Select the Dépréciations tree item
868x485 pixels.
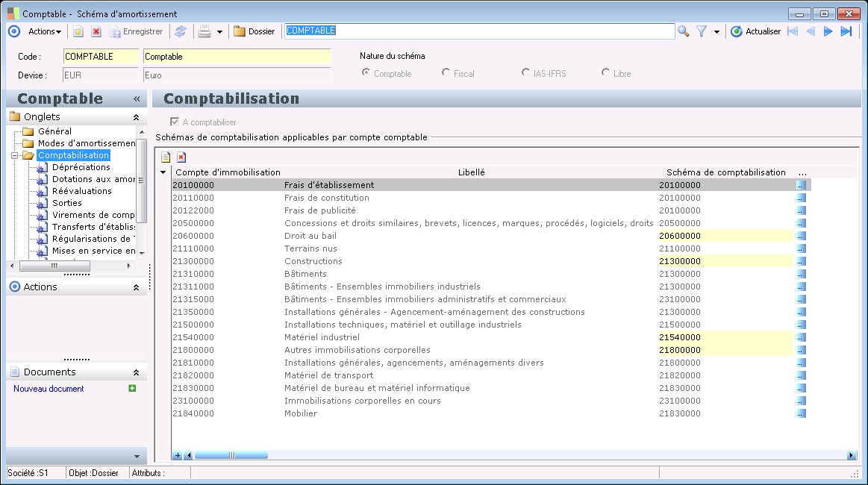point(81,167)
